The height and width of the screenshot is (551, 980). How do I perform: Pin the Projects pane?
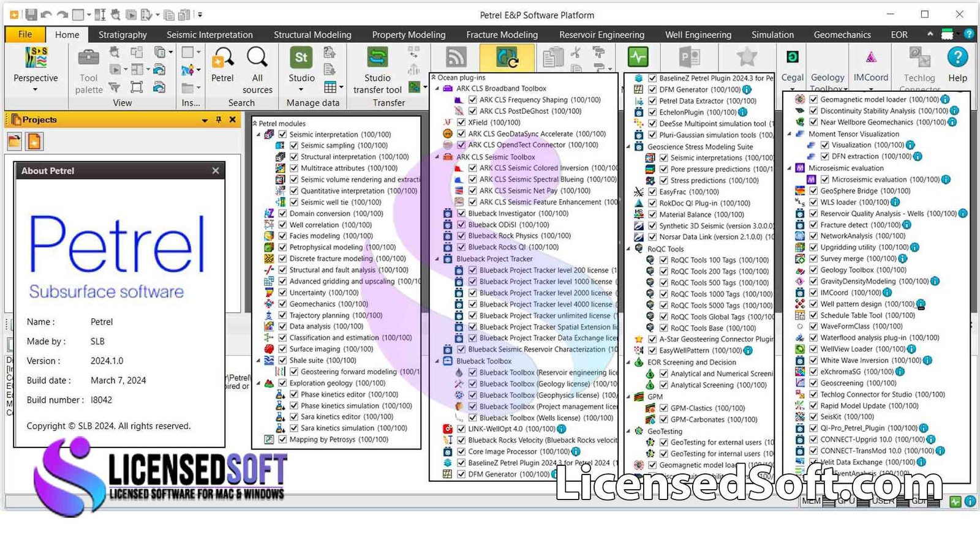pos(219,119)
